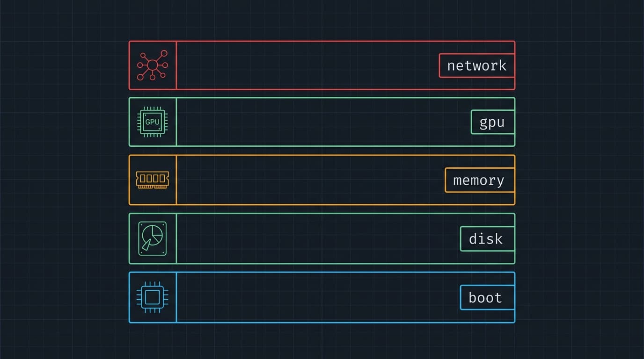Click the "network" label

(x=477, y=65)
